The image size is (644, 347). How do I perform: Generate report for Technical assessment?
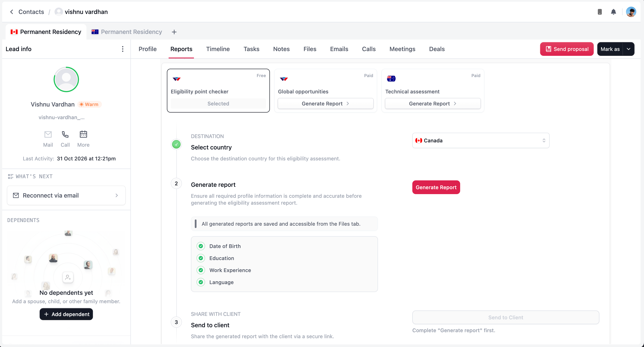pyautogui.click(x=433, y=103)
